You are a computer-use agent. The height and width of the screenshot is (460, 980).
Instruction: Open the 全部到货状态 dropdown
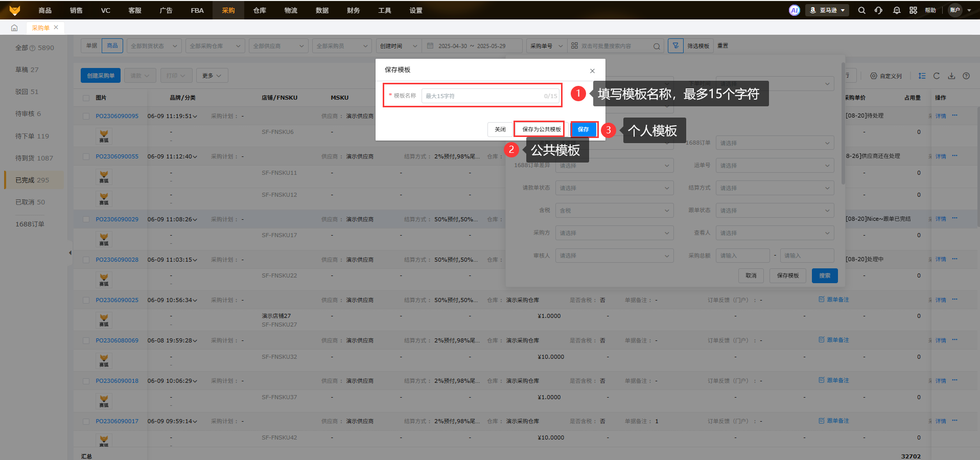point(154,46)
